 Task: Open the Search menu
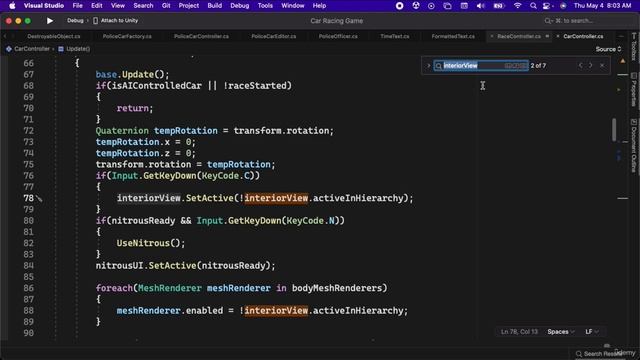[x=143, y=6]
